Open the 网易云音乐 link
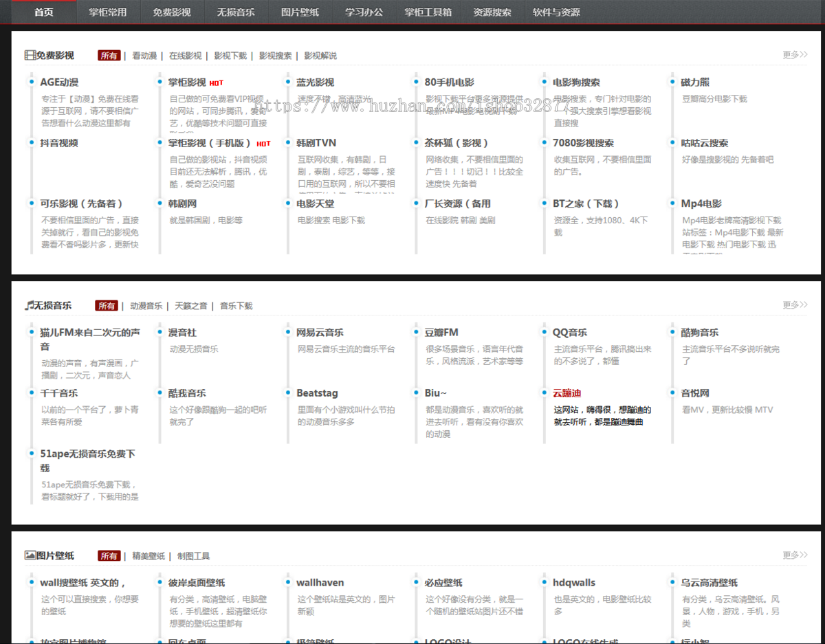 tap(320, 333)
